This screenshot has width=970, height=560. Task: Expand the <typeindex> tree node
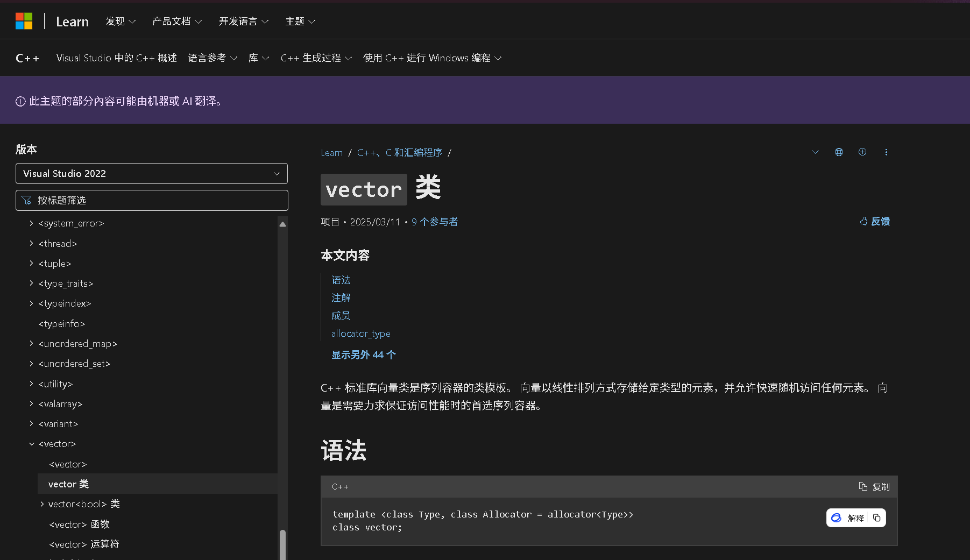(x=31, y=303)
